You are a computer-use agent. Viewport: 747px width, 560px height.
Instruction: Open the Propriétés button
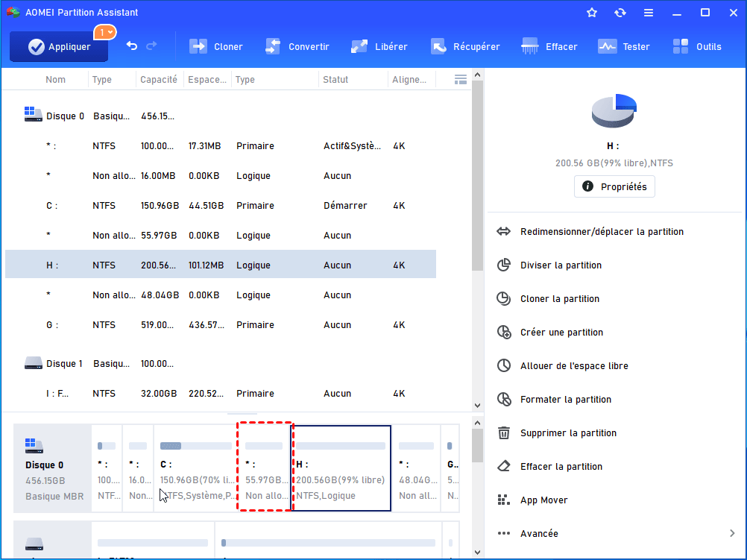pyautogui.click(x=614, y=186)
